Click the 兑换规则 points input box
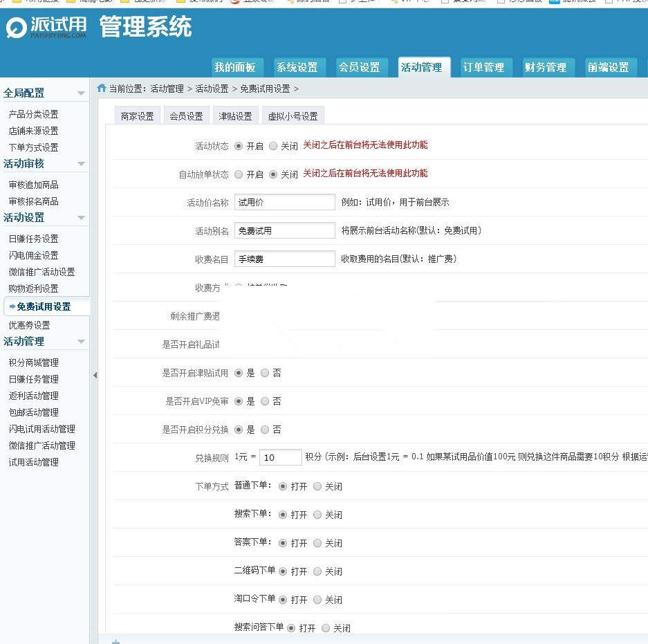The width and height of the screenshot is (648, 644). tap(280, 457)
